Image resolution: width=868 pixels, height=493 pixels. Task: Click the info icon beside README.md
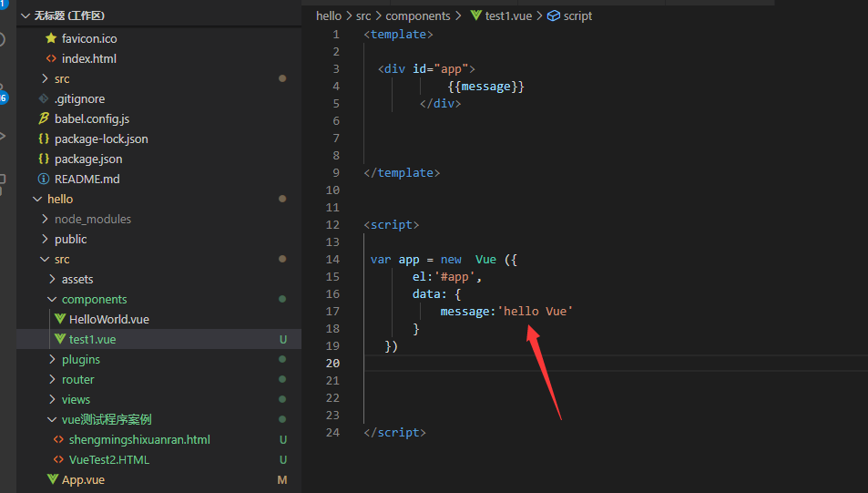pyautogui.click(x=43, y=179)
